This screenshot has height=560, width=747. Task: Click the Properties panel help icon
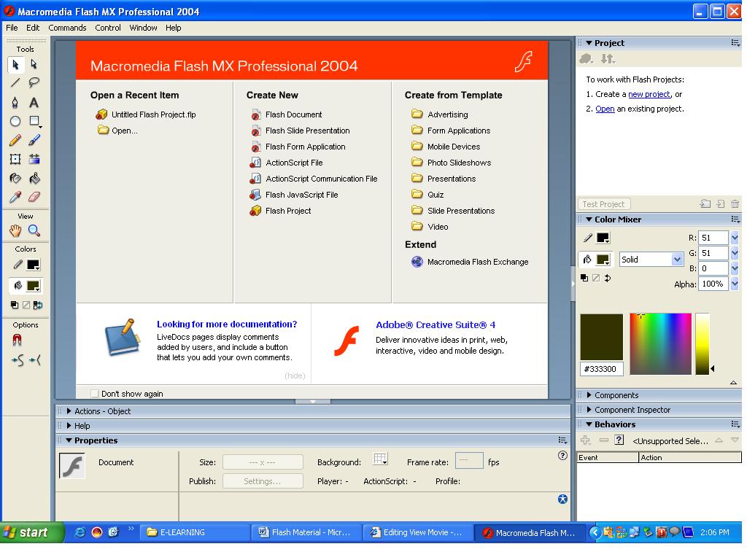pos(562,456)
